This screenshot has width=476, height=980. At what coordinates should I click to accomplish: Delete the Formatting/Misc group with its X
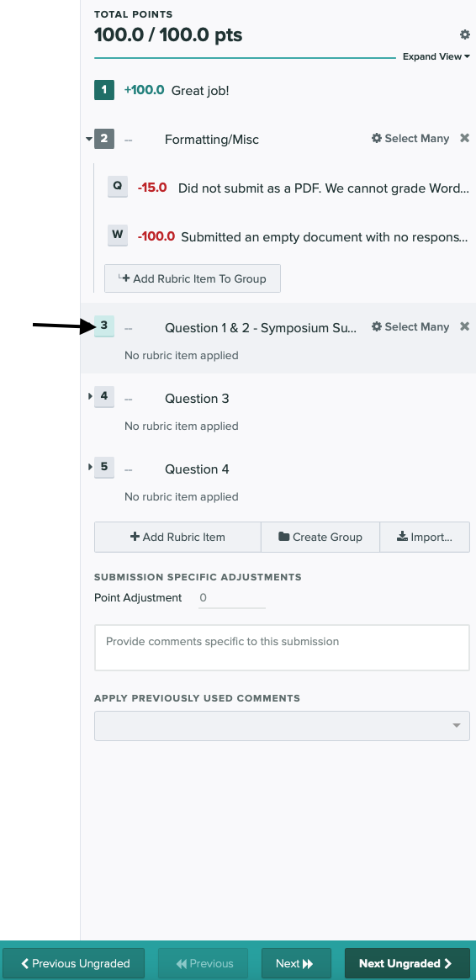pos(465,138)
